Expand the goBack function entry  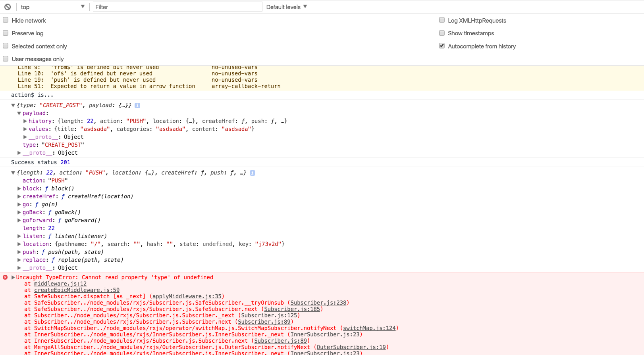(x=19, y=213)
